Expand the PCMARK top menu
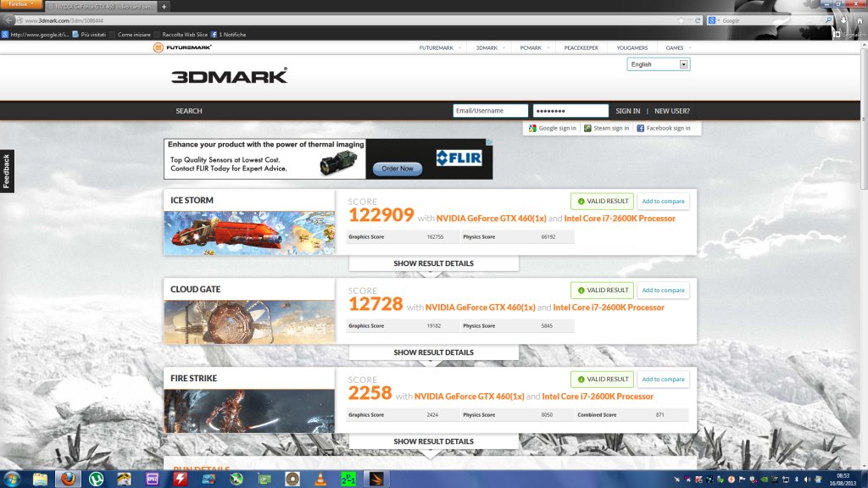This screenshot has height=488, width=868. [x=534, y=48]
